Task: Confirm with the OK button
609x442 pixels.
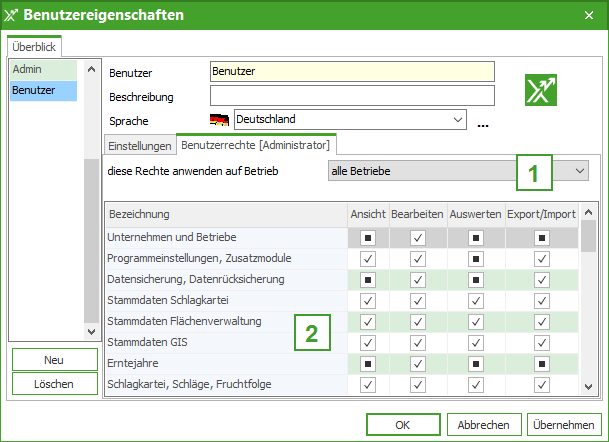Action: (402, 423)
